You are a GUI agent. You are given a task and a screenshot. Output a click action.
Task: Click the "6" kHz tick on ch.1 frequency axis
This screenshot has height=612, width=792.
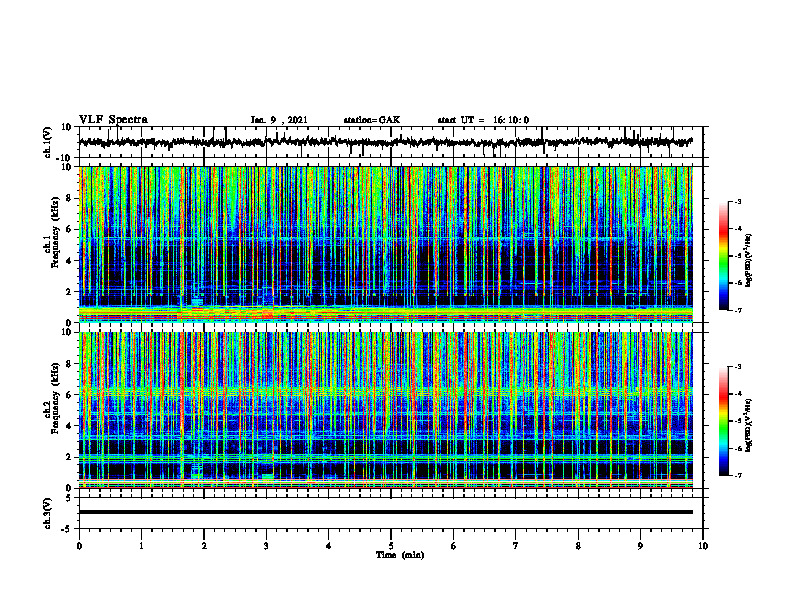tap(69, 230)
